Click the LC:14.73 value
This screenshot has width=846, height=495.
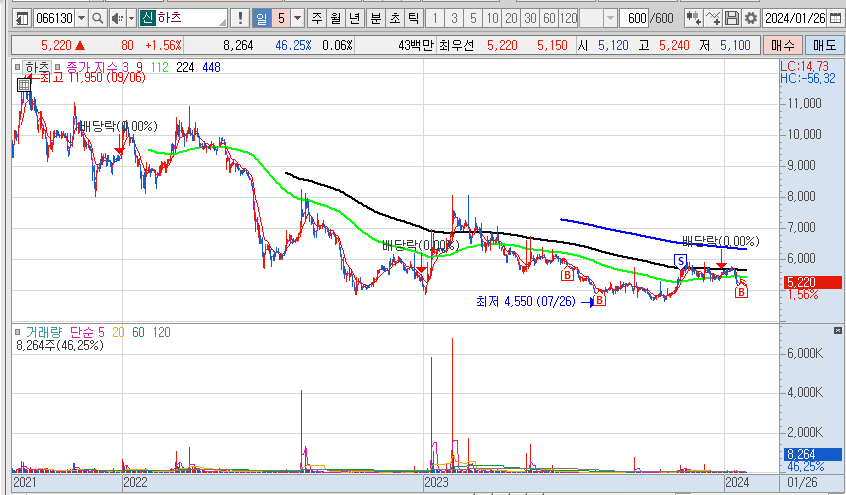pyautogui.click(x=804, y=66)
